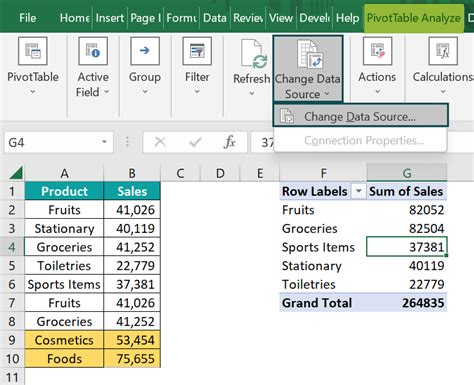Open the File tab

click(x=28, y=18)
